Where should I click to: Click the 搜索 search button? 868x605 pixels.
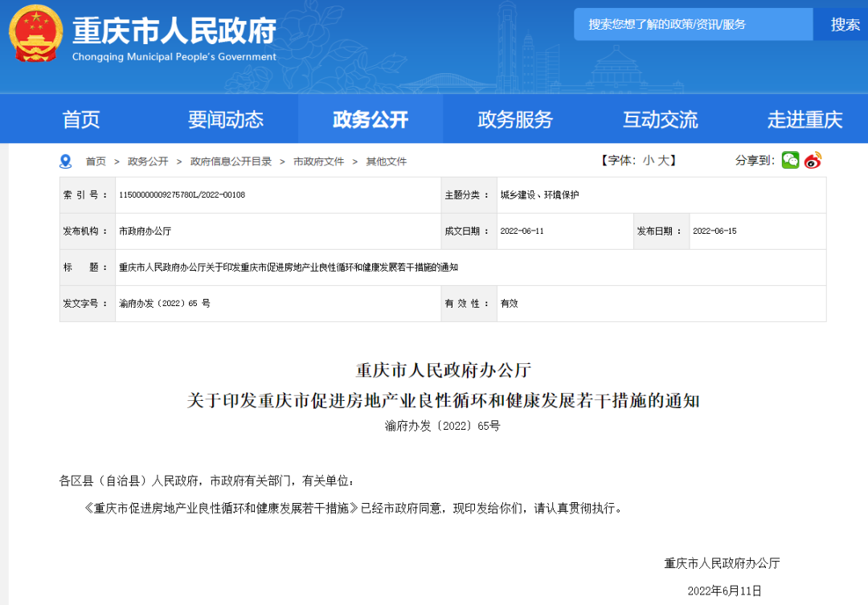pos(844,25)
